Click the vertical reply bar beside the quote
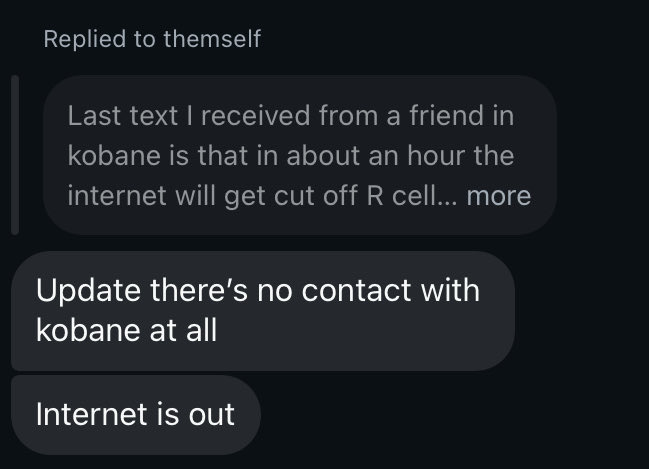649x469 pixels. click(14, 155)
